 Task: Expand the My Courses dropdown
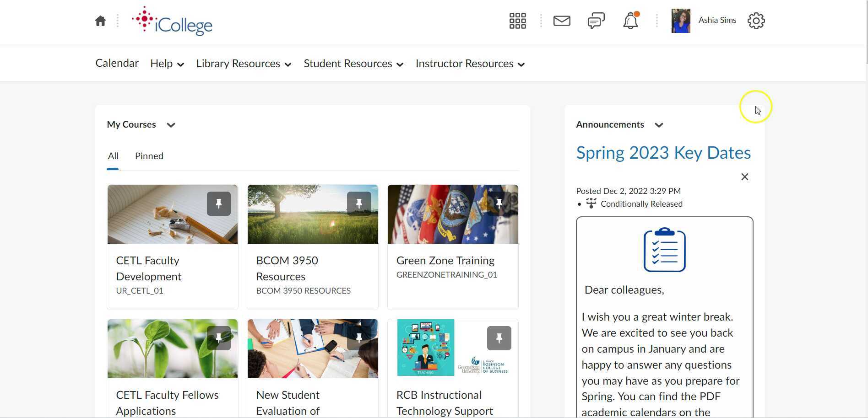pyautogui.click(x=170, y=124)
